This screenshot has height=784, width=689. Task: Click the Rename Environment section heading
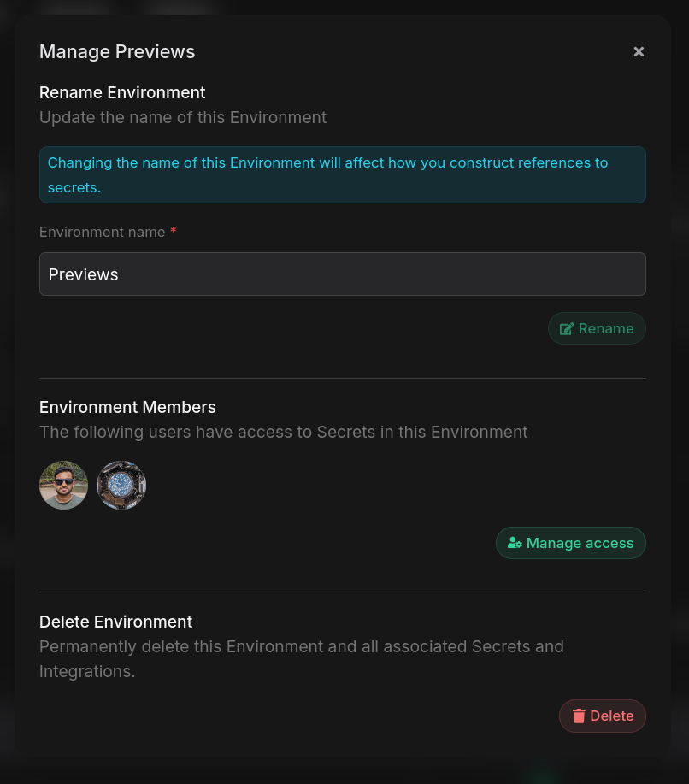point(122,92)
